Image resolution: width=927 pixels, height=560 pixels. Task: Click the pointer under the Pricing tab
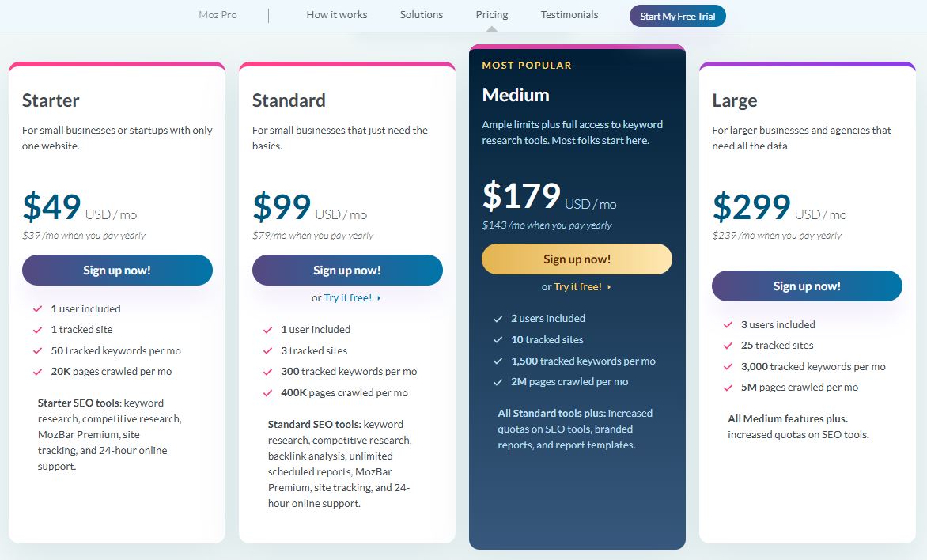[492, 28]
